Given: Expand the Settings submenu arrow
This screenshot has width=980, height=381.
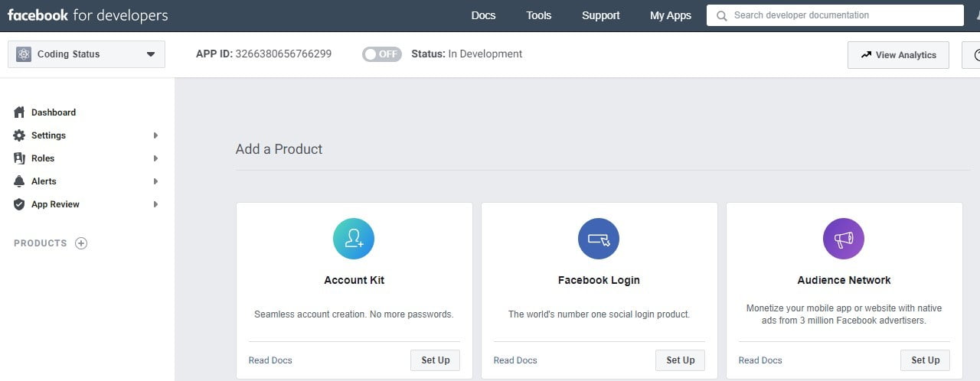Looking at the screenshot, I should 155,135.
